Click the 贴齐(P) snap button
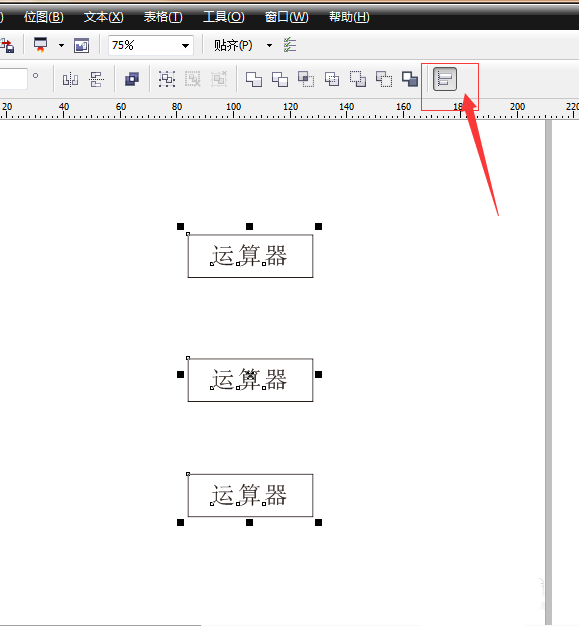 pyautogui.click(x=233, y=46)
